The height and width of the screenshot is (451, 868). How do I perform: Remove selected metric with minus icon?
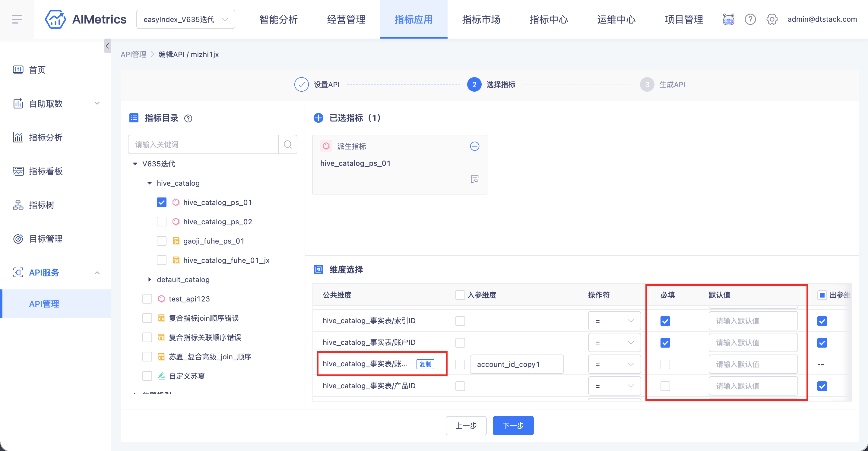[x=474, y=146]
